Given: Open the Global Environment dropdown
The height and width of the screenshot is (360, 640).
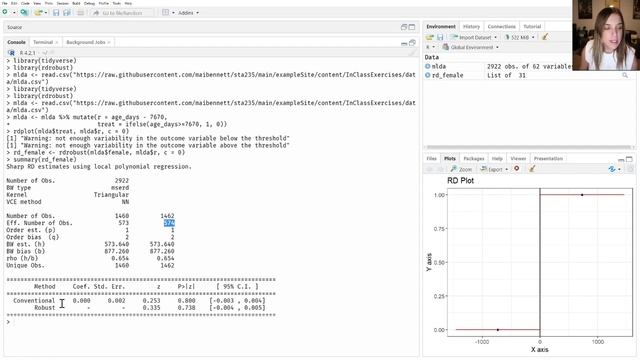Looking at the screenshot, I should (470, 47).
